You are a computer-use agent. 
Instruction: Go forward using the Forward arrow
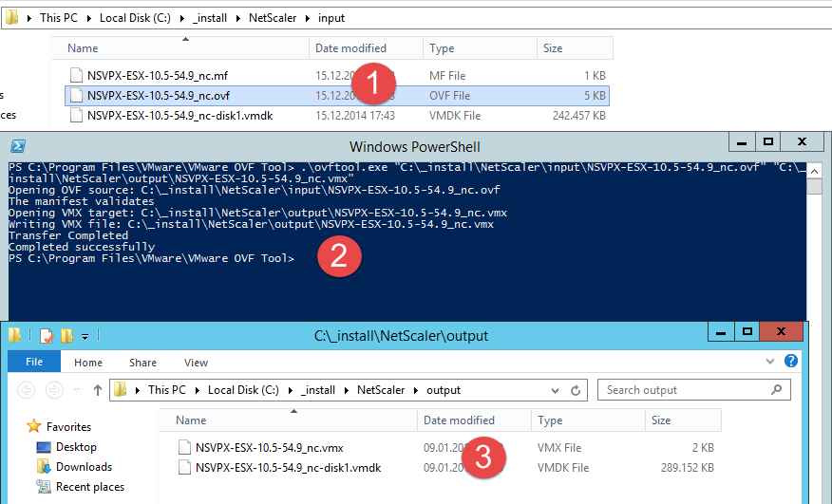click(x=54, y=390)
